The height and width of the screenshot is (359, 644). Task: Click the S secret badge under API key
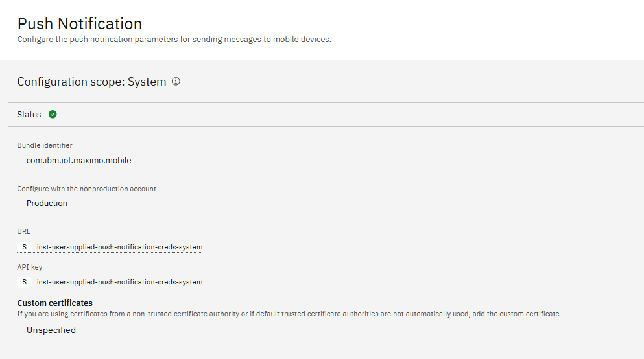tap(25, 282)
